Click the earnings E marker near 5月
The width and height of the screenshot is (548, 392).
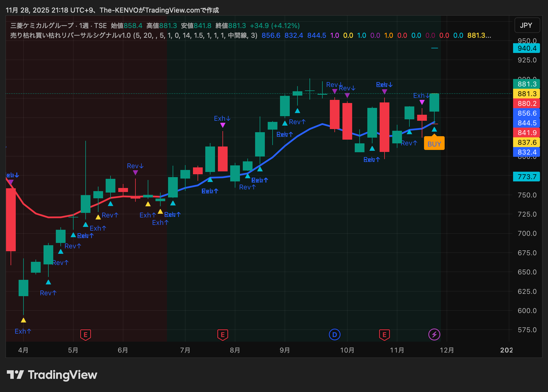pos(85,334)
